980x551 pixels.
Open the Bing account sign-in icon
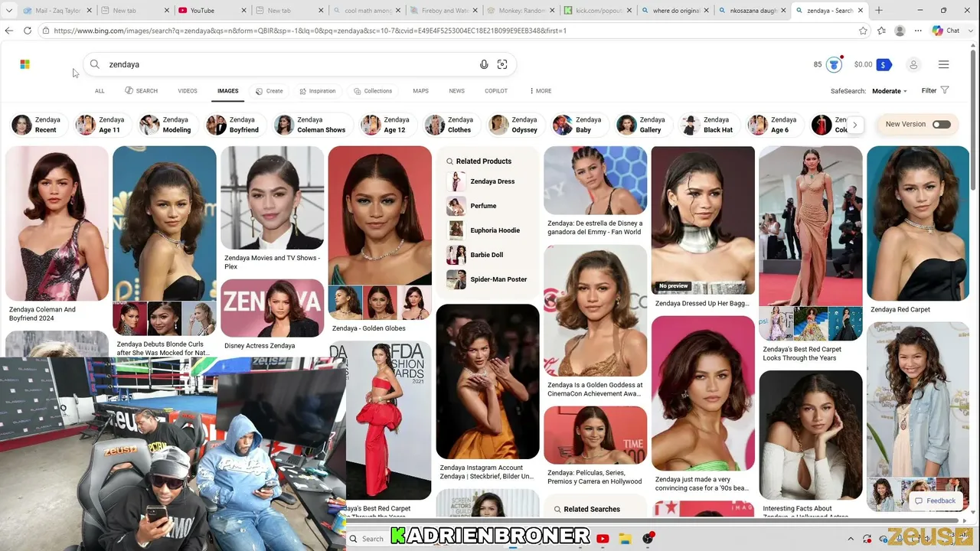point(913,64)
